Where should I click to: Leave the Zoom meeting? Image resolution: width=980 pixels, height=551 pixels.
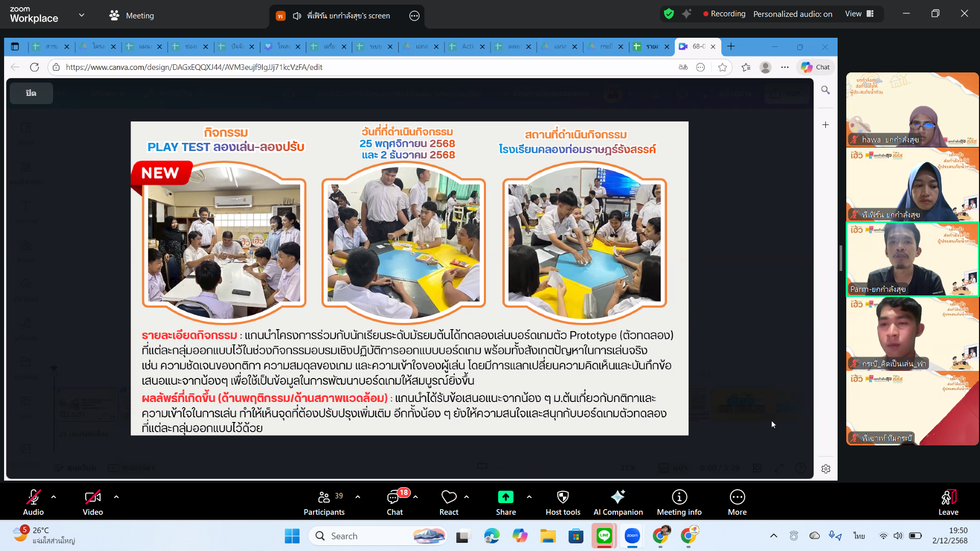point(948,502)
